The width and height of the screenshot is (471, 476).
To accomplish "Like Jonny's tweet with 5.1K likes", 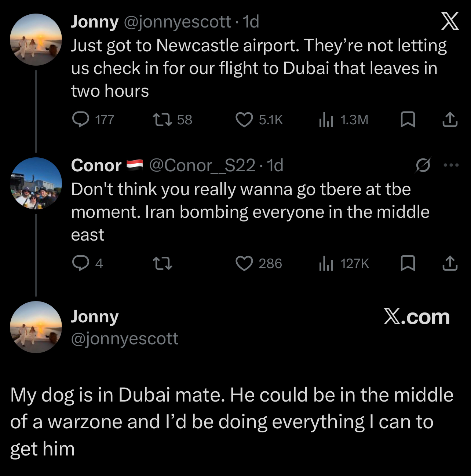I will coord(244,120).
